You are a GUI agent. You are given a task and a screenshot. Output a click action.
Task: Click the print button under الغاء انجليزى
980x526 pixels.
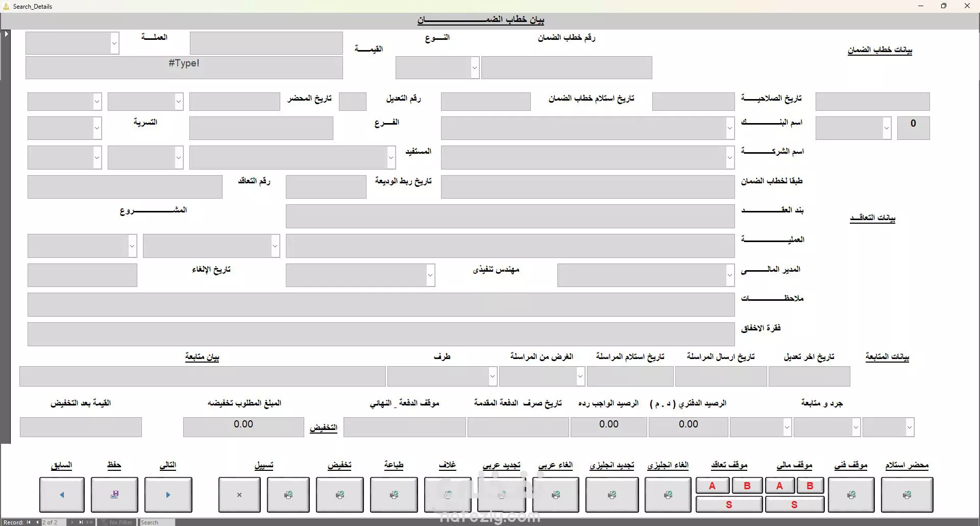(668, 494)
